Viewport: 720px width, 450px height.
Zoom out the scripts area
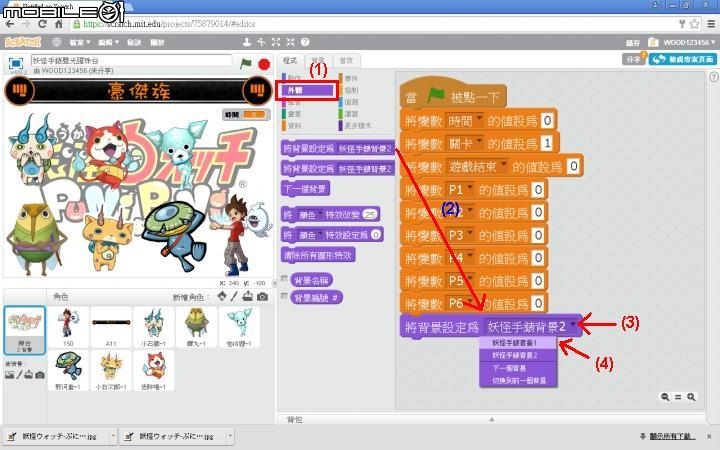coord(665,397)
